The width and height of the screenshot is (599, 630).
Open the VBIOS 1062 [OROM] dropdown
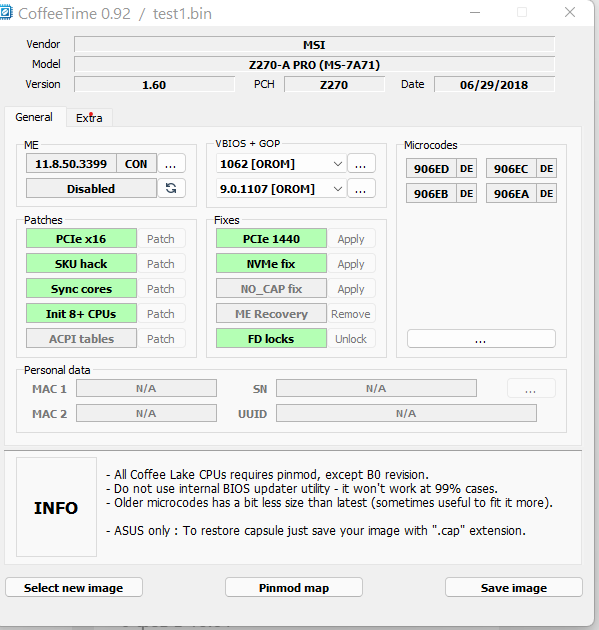point(281,164)
